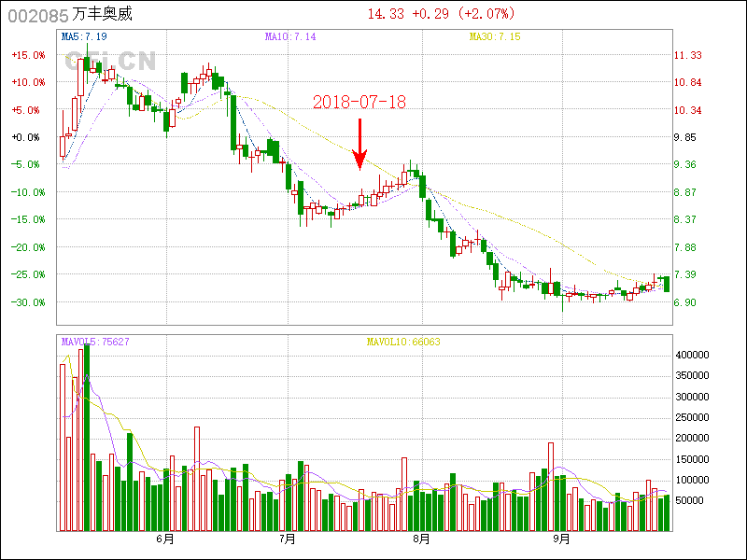Image resolution: width=747 pixels, height=560 pixels.
Task: Jump to 7月 on the time axis
Action: pos(288,539)
